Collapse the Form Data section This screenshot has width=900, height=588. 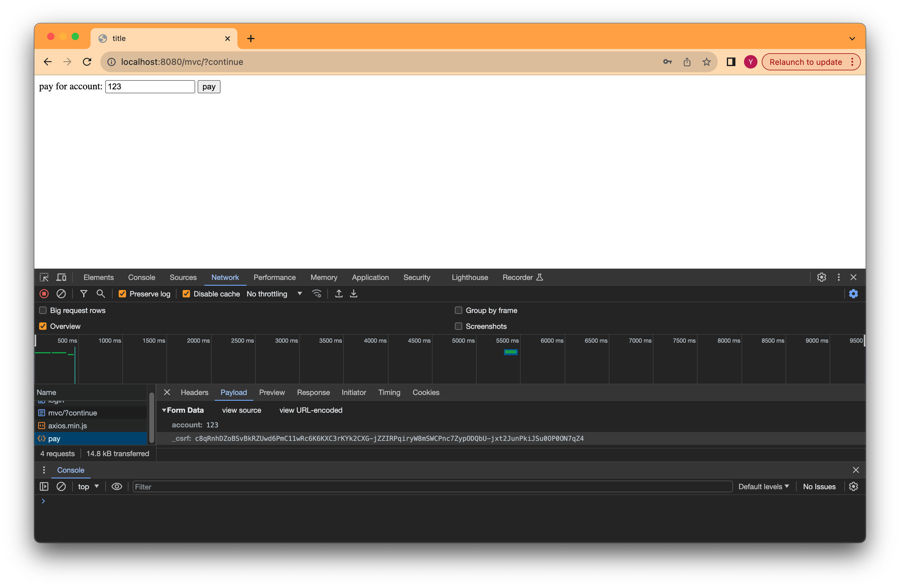coord(165,410)
